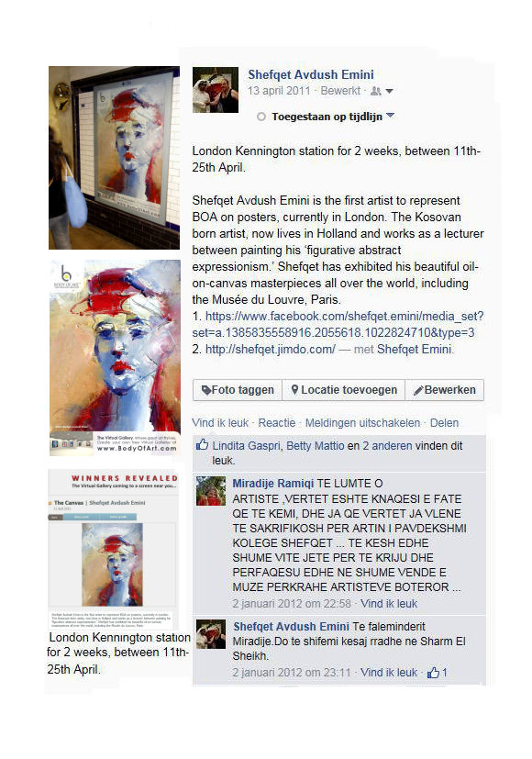Click the Bewerkt edit history link
Screen dimensions: 532x759
click(340, 91)
